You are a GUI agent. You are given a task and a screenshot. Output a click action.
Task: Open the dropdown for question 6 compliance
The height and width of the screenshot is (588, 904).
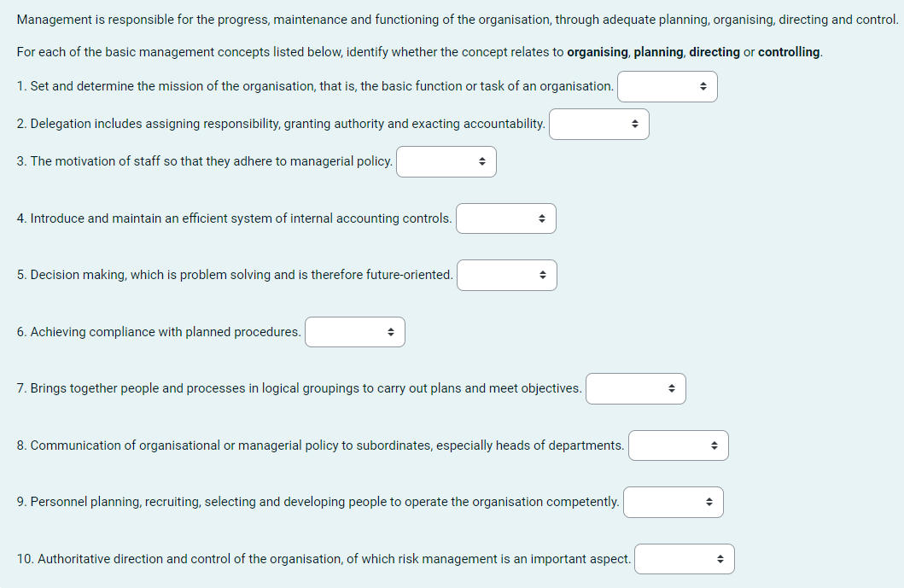354,332
